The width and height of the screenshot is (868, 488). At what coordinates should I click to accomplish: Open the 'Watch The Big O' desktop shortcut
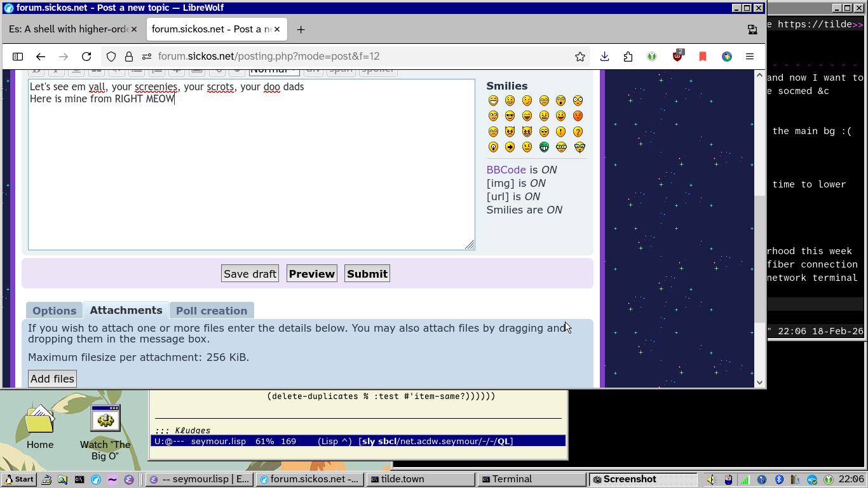pos(104,418)
